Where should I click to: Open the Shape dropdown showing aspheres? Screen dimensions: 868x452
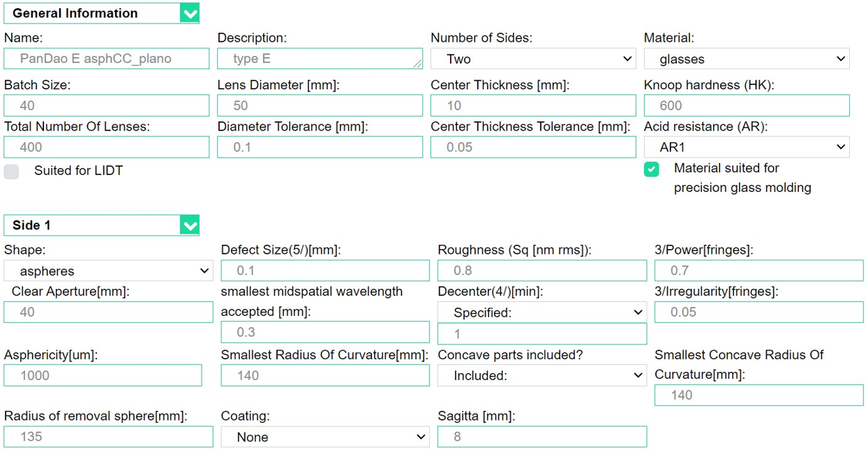tap(108, 271)
